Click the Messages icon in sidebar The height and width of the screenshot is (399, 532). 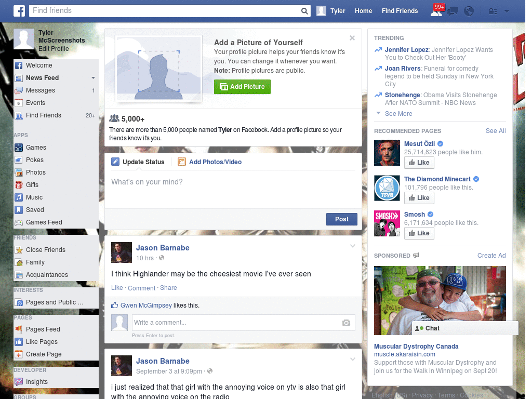(x=19, y=90)
